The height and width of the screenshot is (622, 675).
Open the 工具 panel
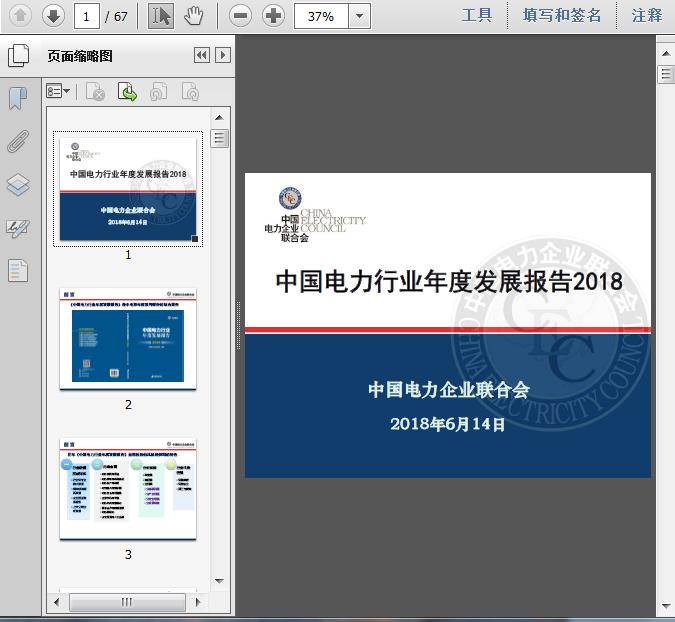coord(477,15)
